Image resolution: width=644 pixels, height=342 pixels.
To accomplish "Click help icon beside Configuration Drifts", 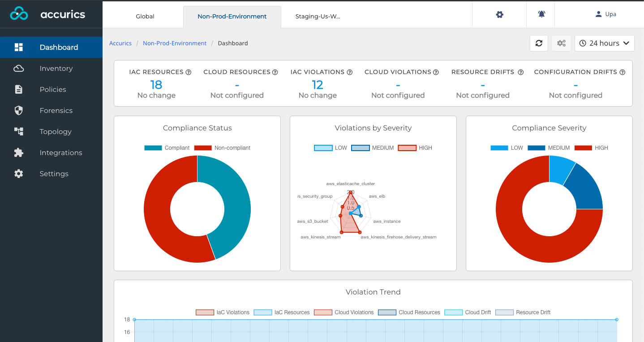I will [623, 72].
